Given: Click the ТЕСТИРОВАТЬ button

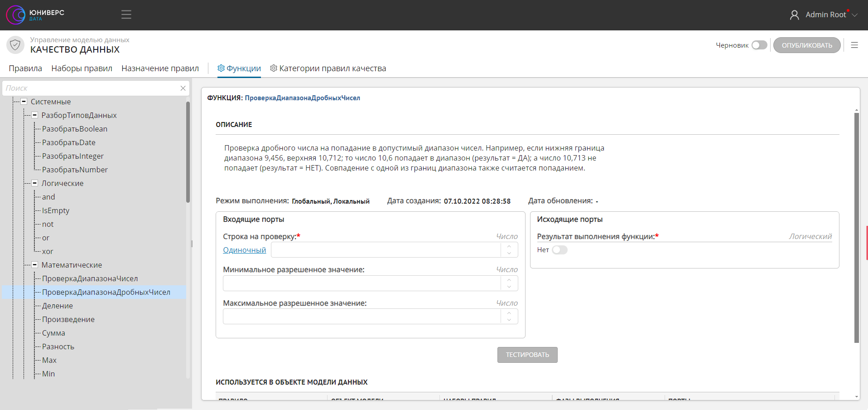Looking at the screenshot, I should pos(527,355).
